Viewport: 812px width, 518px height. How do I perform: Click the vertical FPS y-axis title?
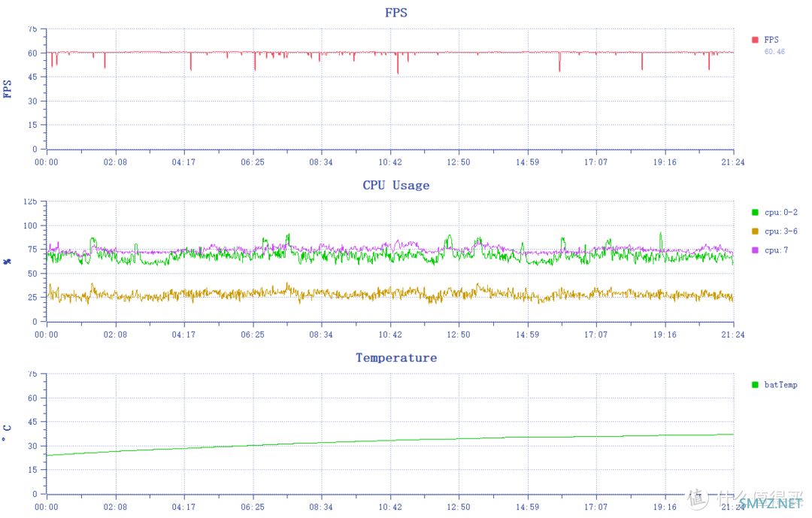pyautogui.click(x=8, y=89)
